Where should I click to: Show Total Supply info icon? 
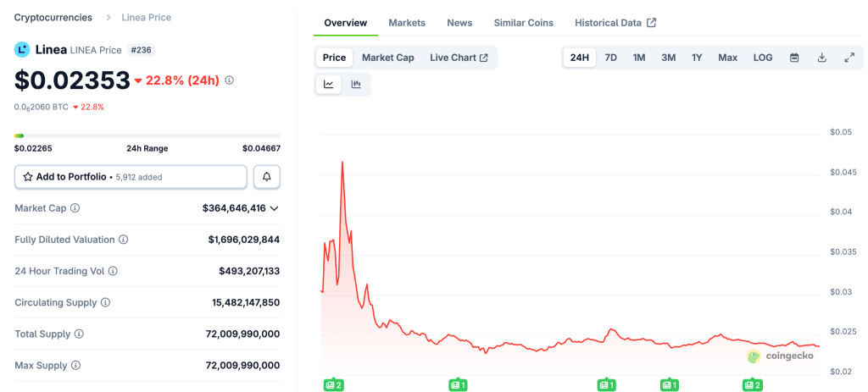[x=79, y=334]
